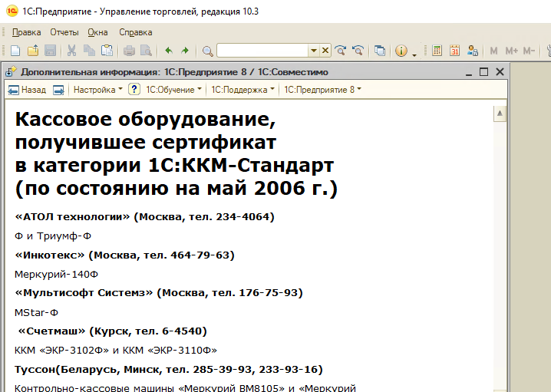This screenshot has width=551, height=392.
Task: Click the Find previous icon
Action: click(358, 51)
